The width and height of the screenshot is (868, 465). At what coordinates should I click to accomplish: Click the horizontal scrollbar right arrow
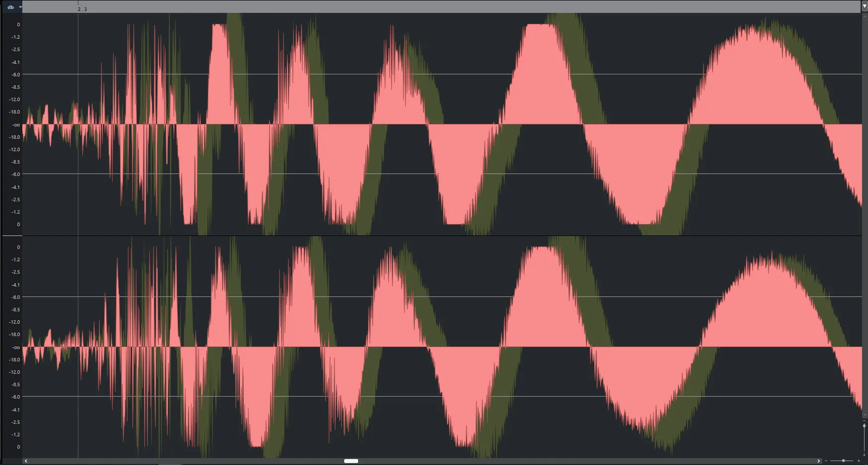tap(818, 461)
